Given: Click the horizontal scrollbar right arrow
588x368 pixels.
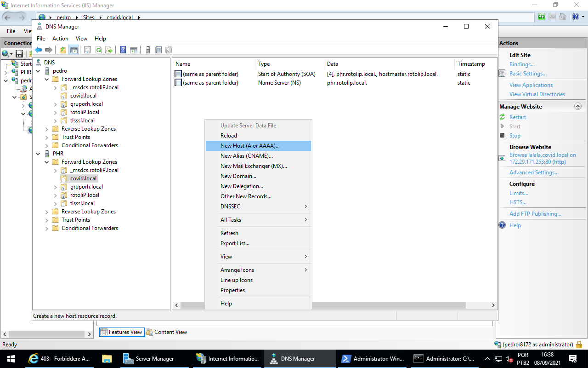Looking at the screenshot, I should 493,305.
